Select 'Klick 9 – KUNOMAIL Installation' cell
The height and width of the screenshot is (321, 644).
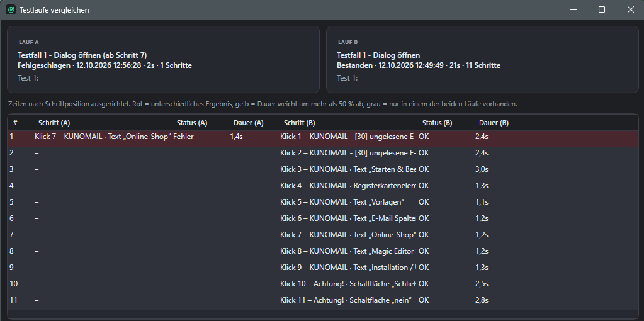(x=348, y=267)
